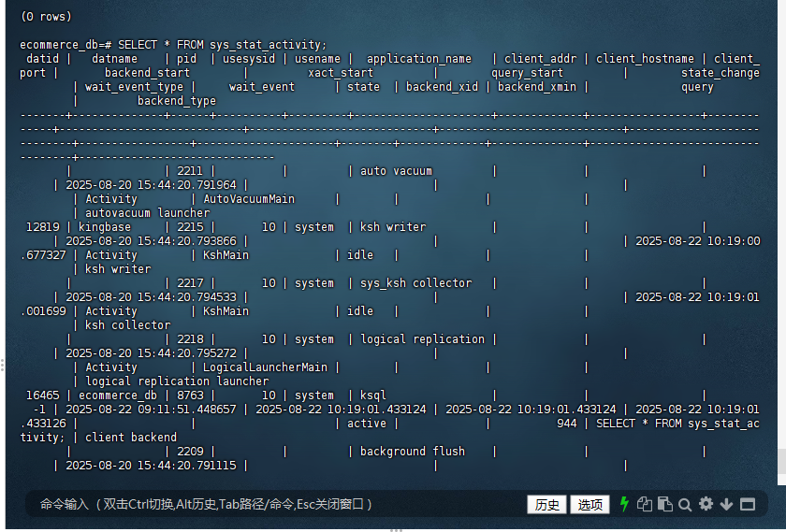
Task: Open the 历史 command history
Action: 546,505
